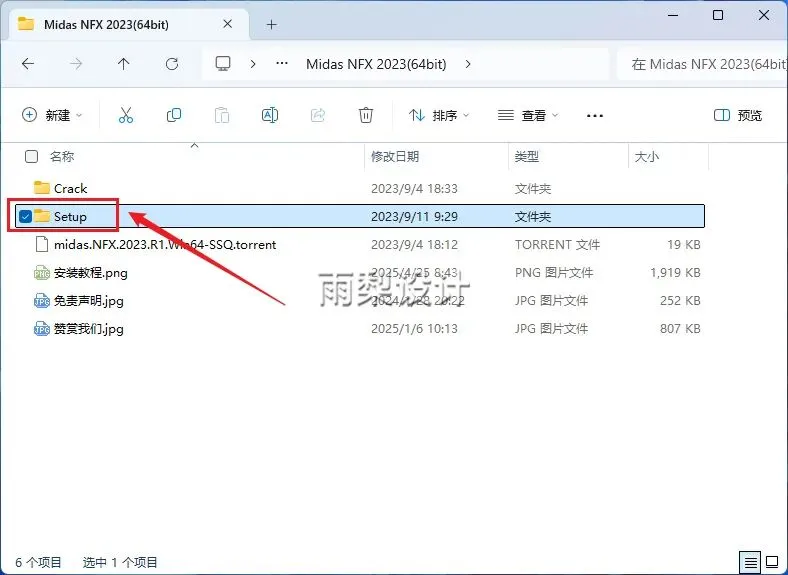This screenshot has width=788, height=575.
Task: Click the Copy icon
Action: click(174, 116)
